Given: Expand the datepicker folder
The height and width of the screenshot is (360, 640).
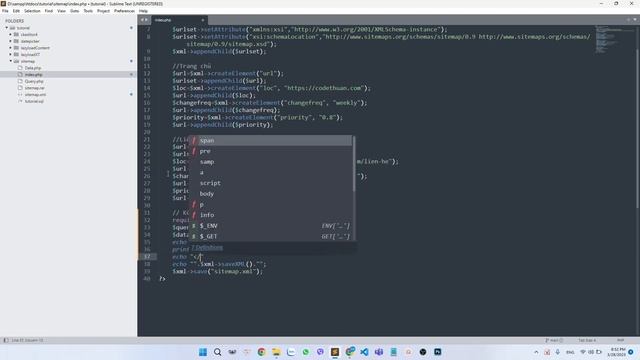Looking at the screenshot, I should click(11, 41).
